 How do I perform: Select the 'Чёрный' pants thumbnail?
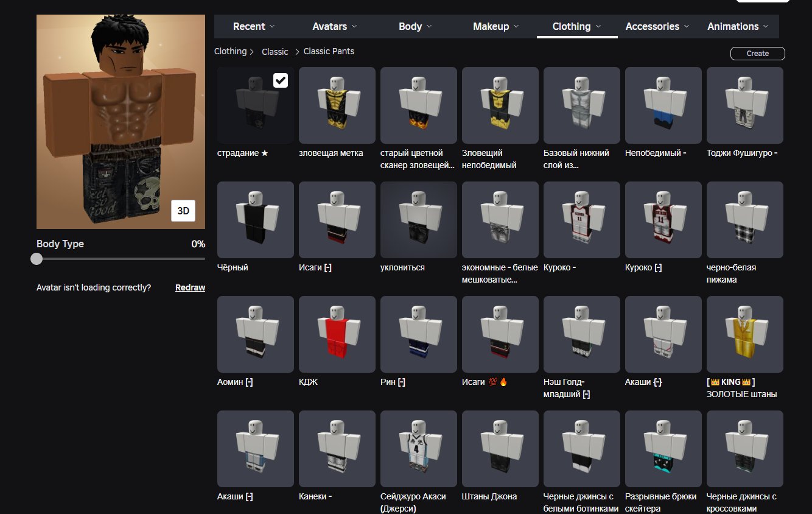(x=256, y=220)
